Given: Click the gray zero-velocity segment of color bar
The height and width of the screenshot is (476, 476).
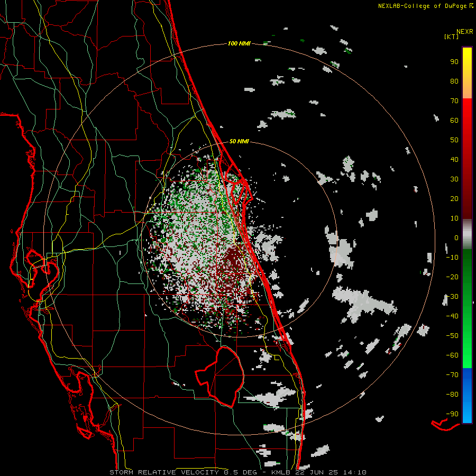Looking at the screenshot, I should coord(467,234).
